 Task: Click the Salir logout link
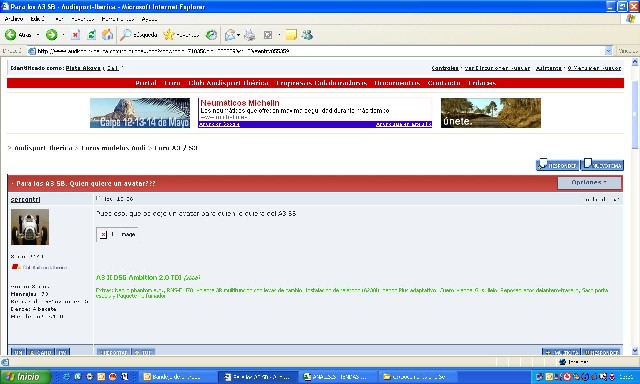113,68
